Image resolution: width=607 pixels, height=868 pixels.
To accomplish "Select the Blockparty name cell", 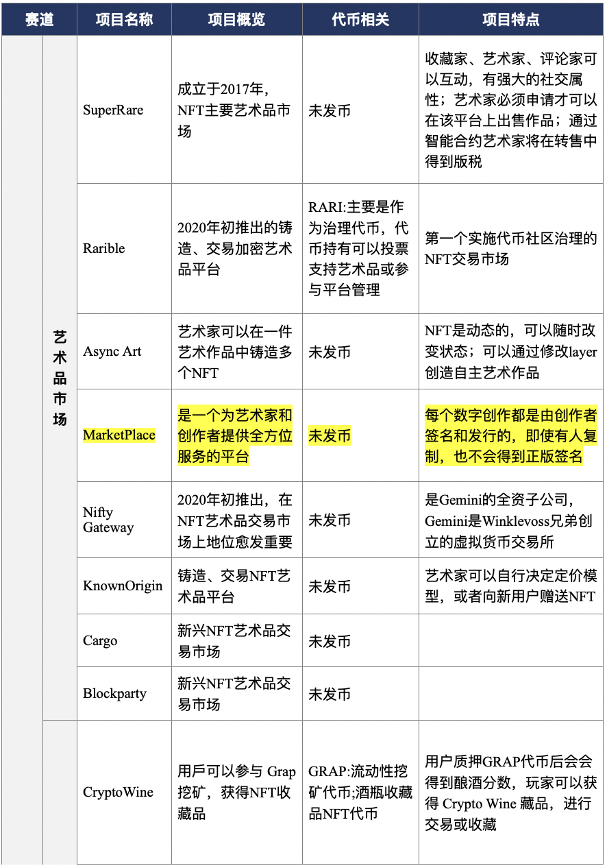I will (124, 693).
